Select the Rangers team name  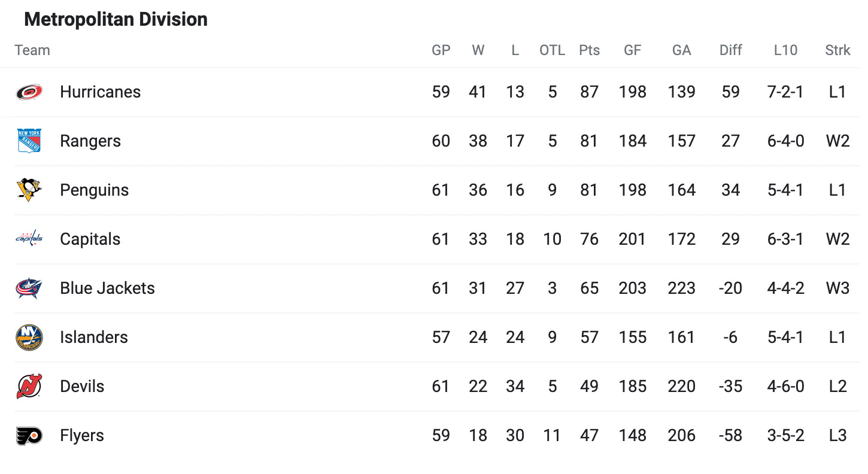click(90, 141)
